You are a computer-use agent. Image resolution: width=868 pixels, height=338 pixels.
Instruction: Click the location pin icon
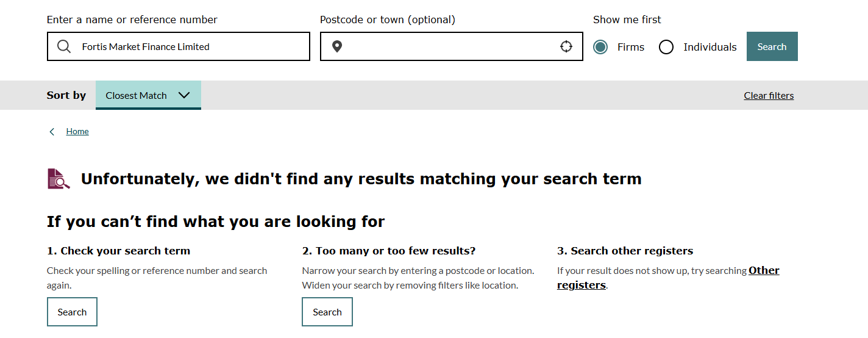[x=337, y=47]
